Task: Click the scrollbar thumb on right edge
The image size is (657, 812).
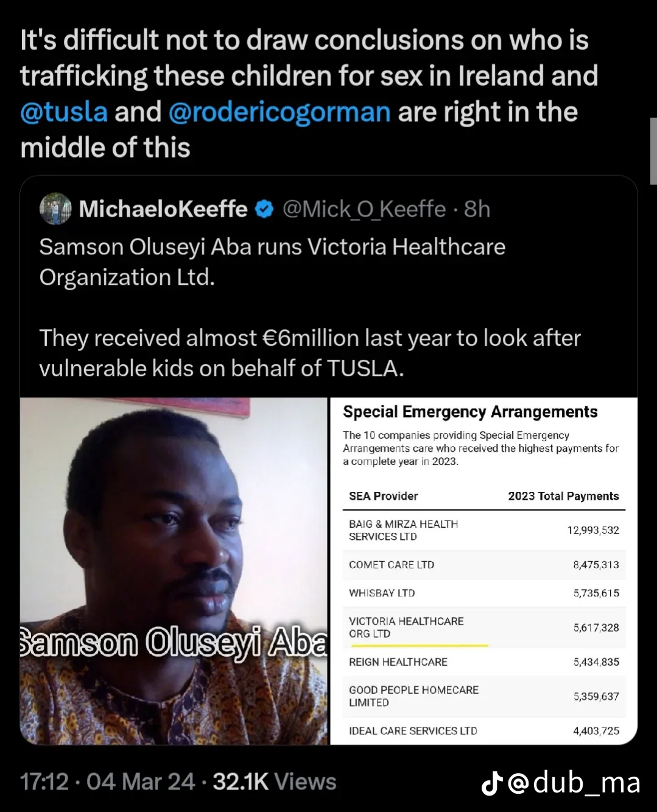Action: tap(653, 151)
